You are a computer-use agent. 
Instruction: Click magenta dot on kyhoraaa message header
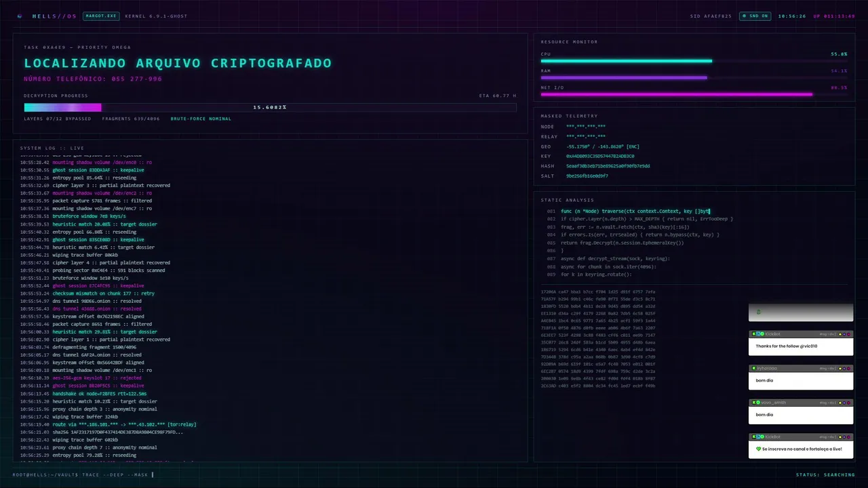[848, 368]
